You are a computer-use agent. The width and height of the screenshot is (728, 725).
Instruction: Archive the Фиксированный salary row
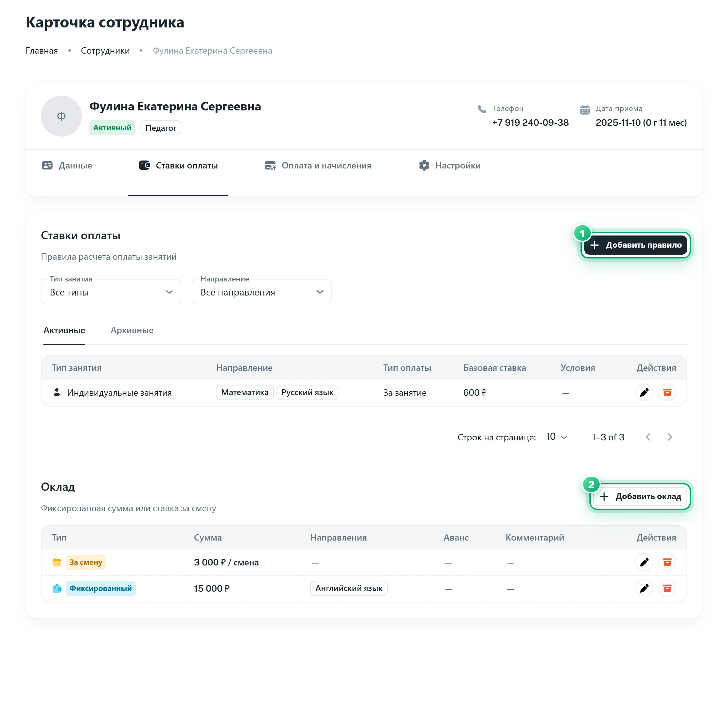[667, 588]
